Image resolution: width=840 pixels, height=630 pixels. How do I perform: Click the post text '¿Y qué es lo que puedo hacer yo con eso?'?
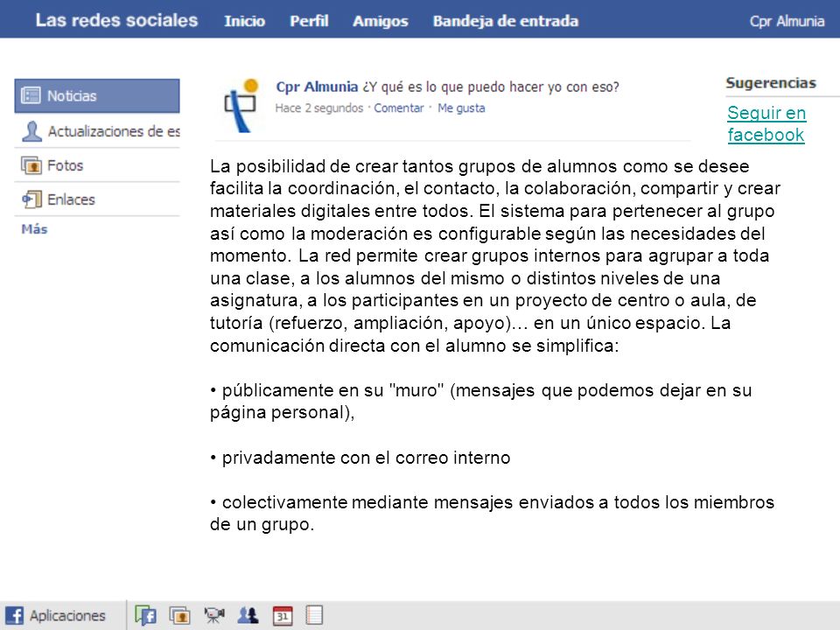click(491, 87)
